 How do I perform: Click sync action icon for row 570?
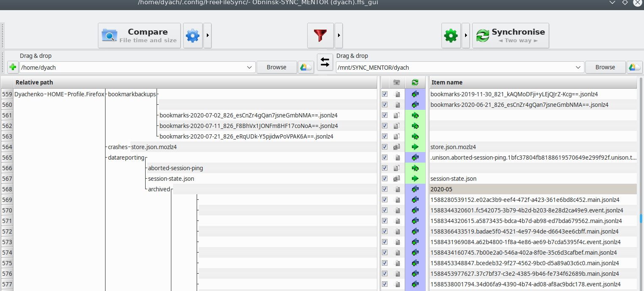click(x=415, y=210)
